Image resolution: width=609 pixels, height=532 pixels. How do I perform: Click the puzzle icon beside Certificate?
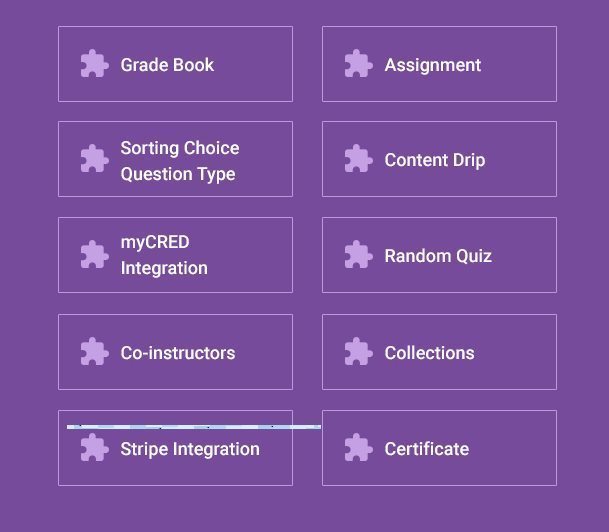click(358, 448)
